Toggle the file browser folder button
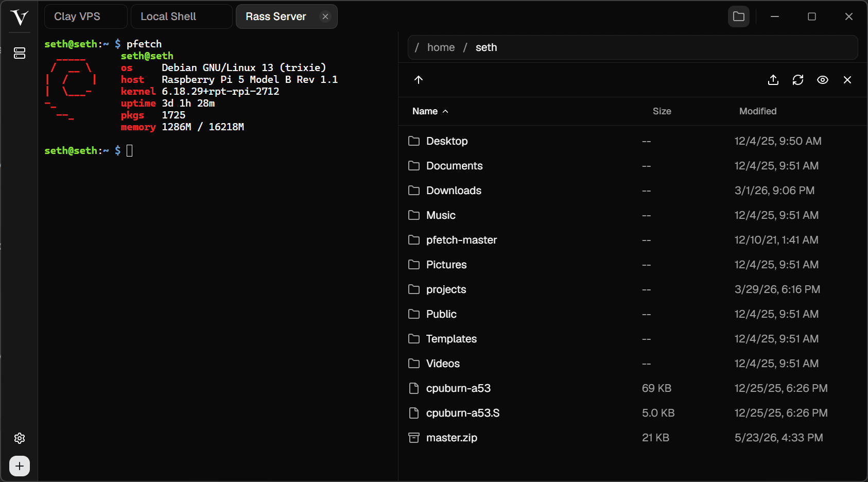The image size is (868, 482). (x=739, y=16)
